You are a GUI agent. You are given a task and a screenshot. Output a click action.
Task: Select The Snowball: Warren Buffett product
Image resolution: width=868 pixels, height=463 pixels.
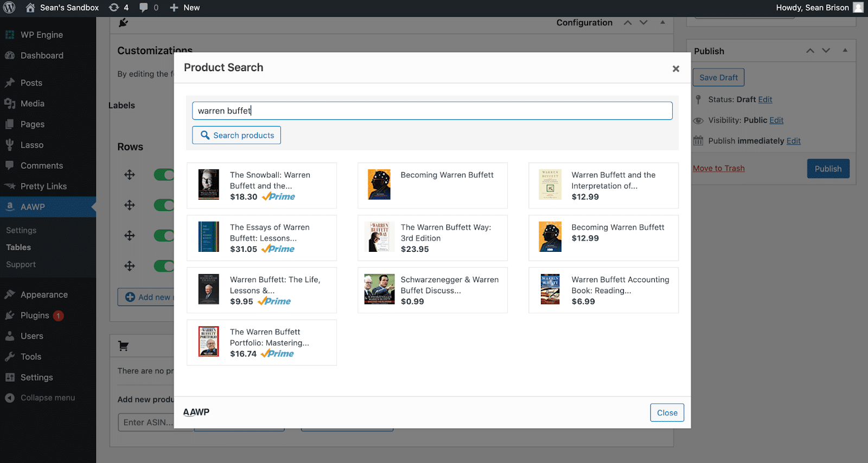point(261,186)
